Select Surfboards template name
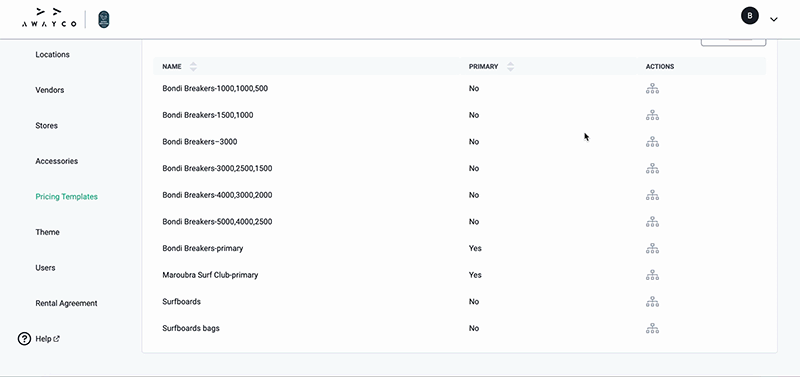 pos(181,301)
